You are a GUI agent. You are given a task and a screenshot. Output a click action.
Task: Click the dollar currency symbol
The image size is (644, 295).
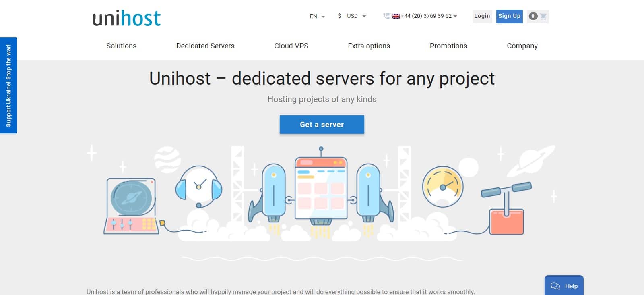click(x=339, y=16)
